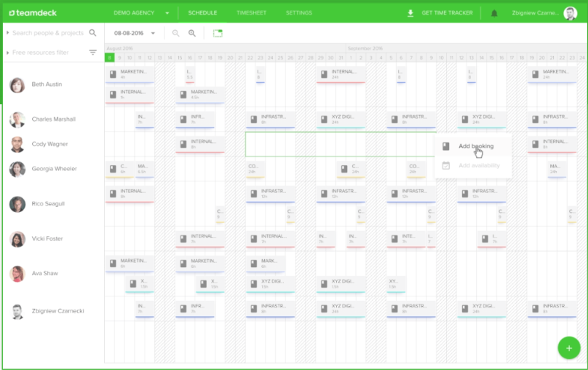Open the 08-08-2016 date dropdown
Screen dimensions: 588x370
coord(134,33)
